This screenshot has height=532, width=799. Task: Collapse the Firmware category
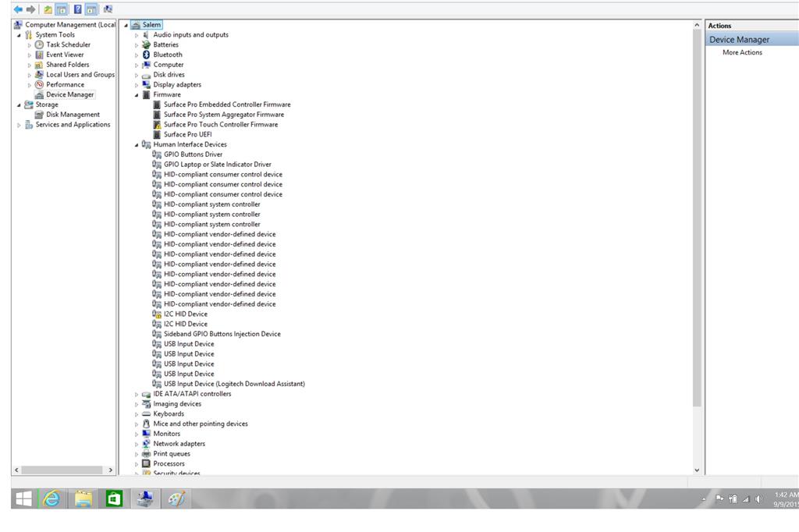137,95
